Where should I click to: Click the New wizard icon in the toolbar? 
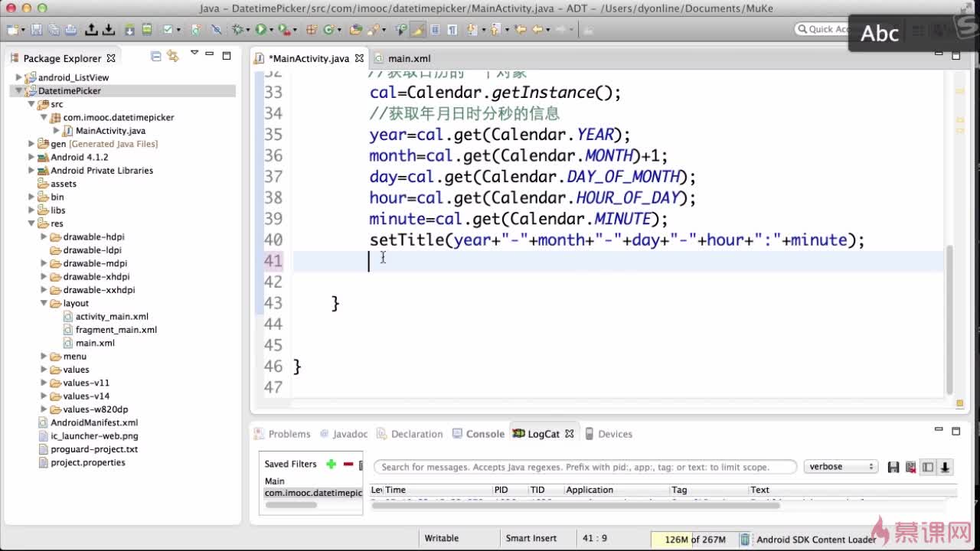coord(13,30)
